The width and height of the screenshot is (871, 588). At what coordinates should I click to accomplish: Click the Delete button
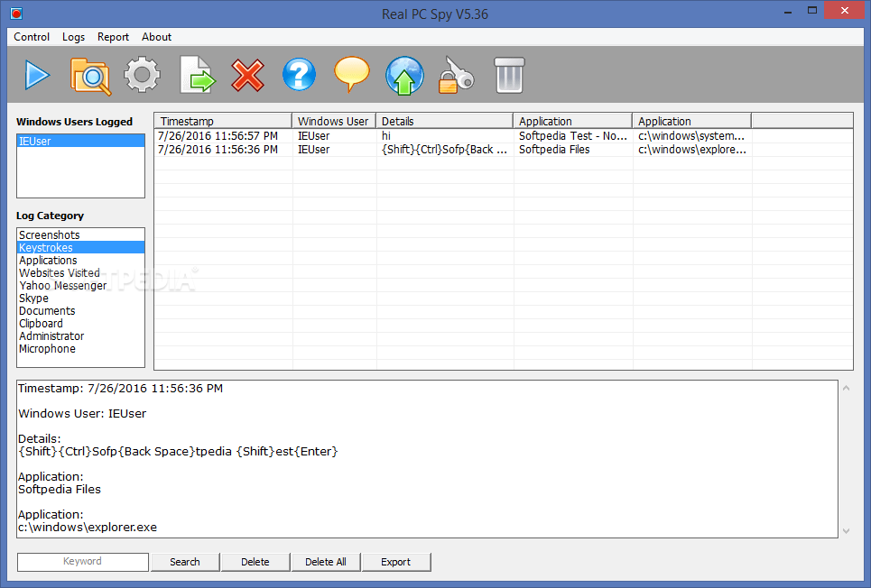click(x=255, y=562)
